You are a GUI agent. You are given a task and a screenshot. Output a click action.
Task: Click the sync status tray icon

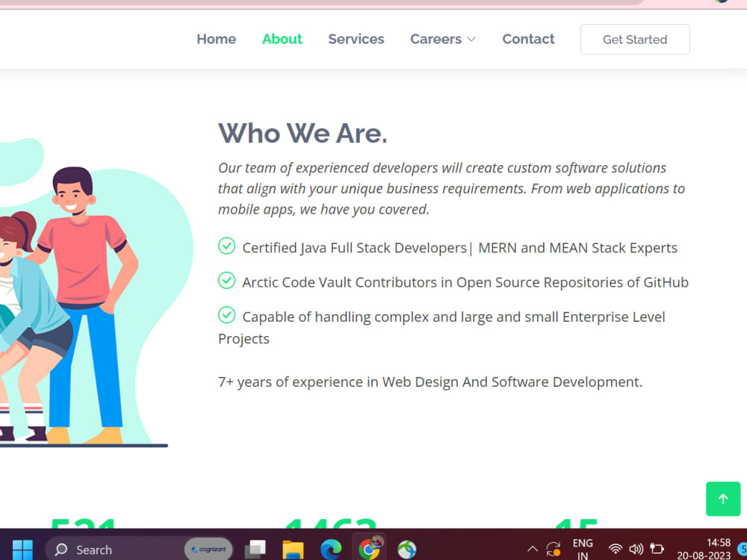click(x=553, y=549)
